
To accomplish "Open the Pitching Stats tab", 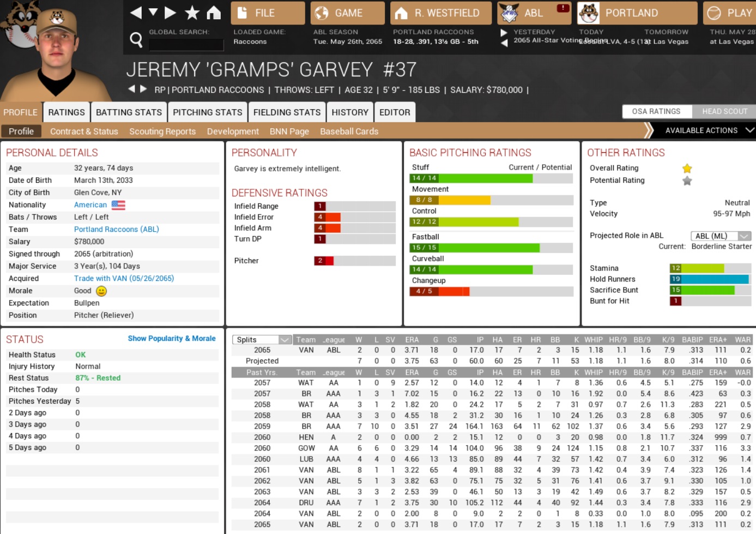I will pos(207,112).
